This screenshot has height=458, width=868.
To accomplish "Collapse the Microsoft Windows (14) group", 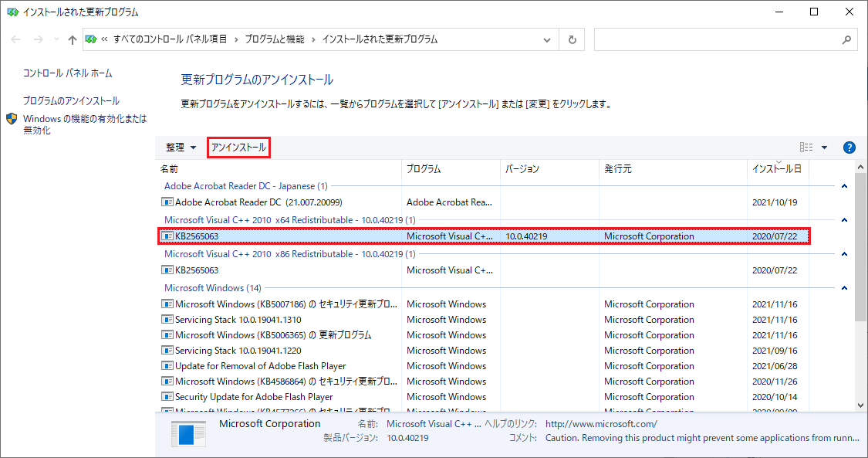I will (844, 288).
